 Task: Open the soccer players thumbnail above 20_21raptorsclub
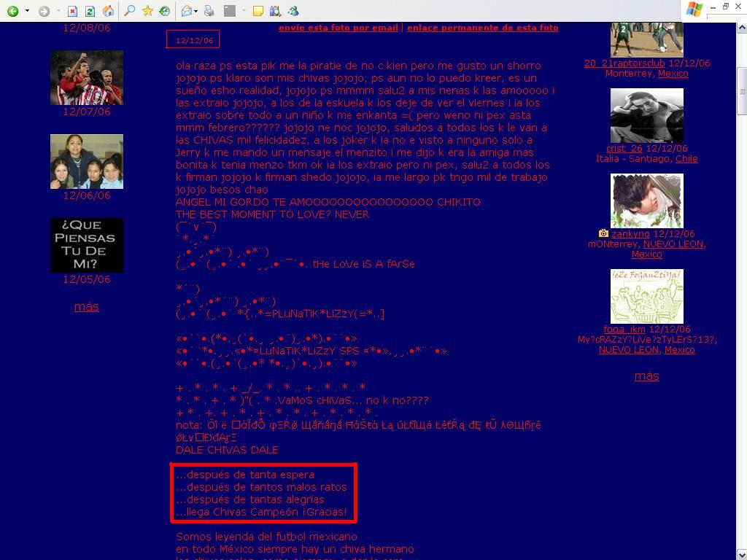[x=647, y=40]
